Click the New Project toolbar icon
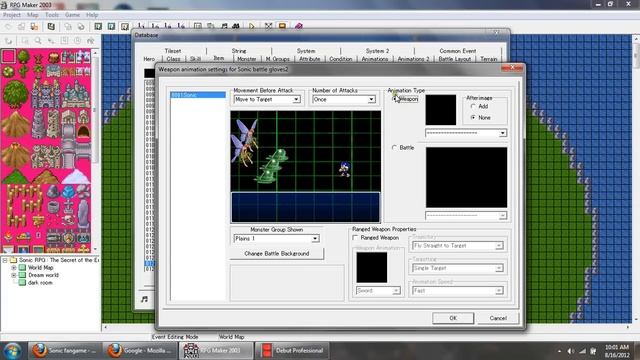640x360 pixels. (x=8, y=27)
